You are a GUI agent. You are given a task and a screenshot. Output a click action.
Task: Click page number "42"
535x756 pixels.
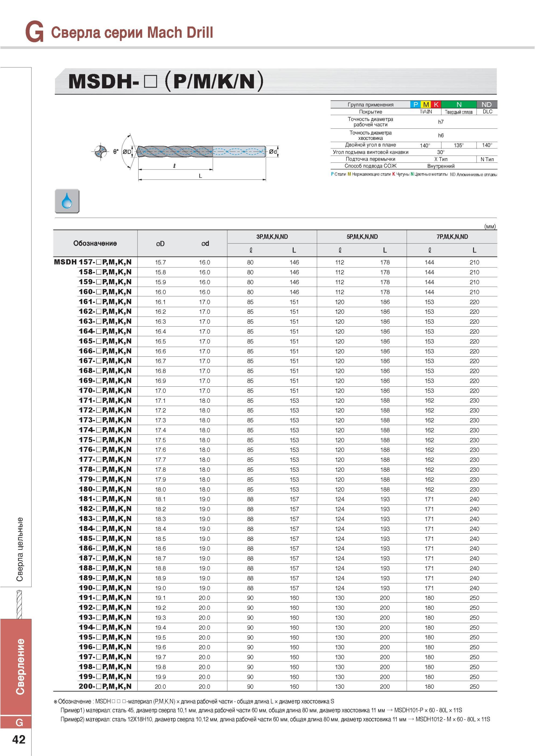click(18, 740)
